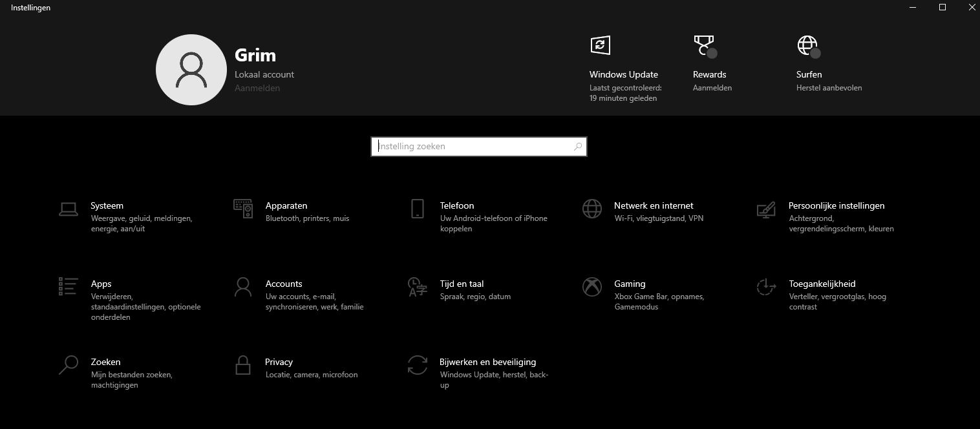Click the Surfen globe icon
The image size is (980, 429).
[809, 46]
